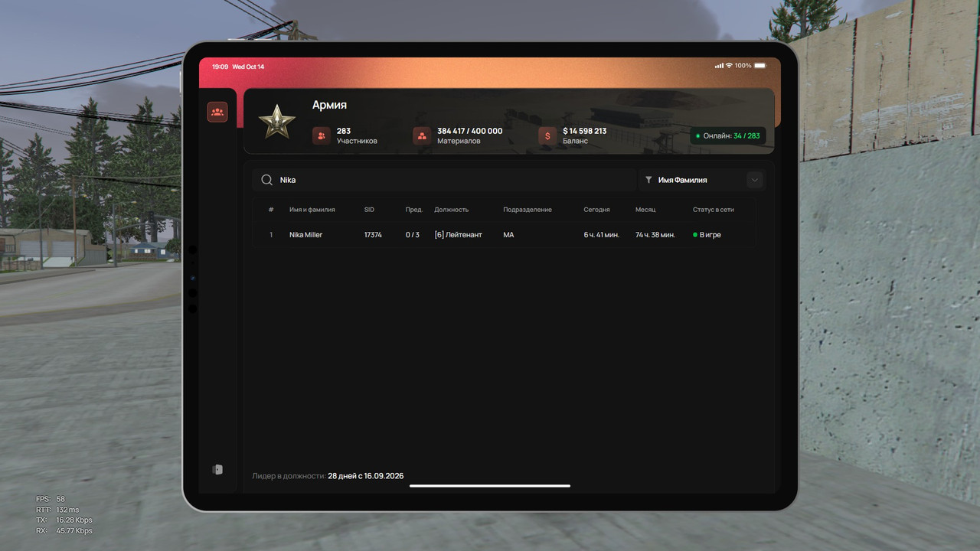Click the division cell "MA"
The image size is (980, 551).
(508, 235)
